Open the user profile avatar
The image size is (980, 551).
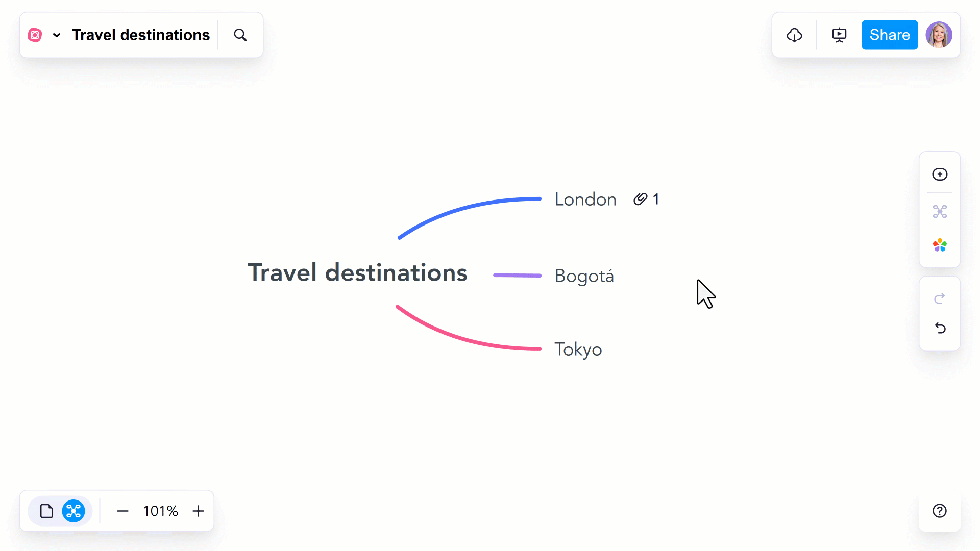939,35
